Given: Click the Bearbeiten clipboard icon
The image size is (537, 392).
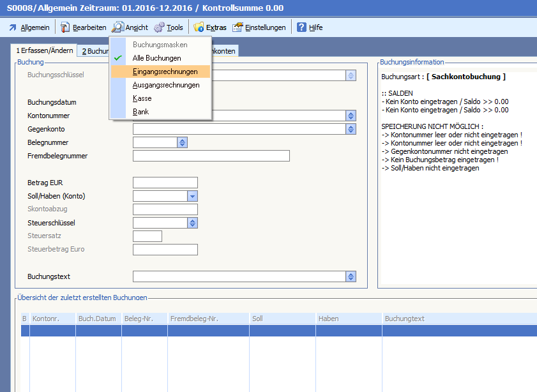Looking at the screenshot, I should [65, 27].
